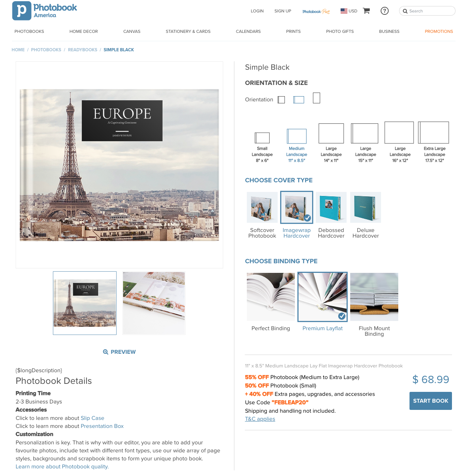
Task: Select Extra Large Landscape 17.5x12 size
Action: coord(434,142)
